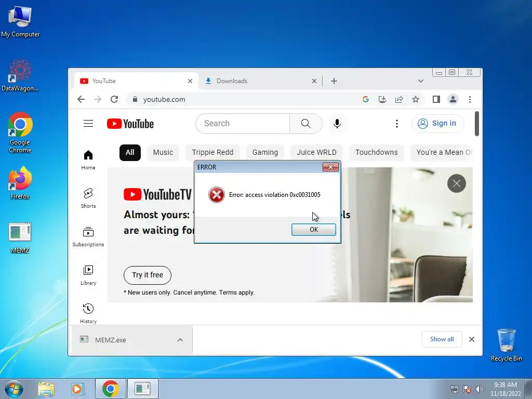The image size is (532, 399).
Task: Select the Recycle Bin icon
Action: pyautogui.click(x=506, y=345)
